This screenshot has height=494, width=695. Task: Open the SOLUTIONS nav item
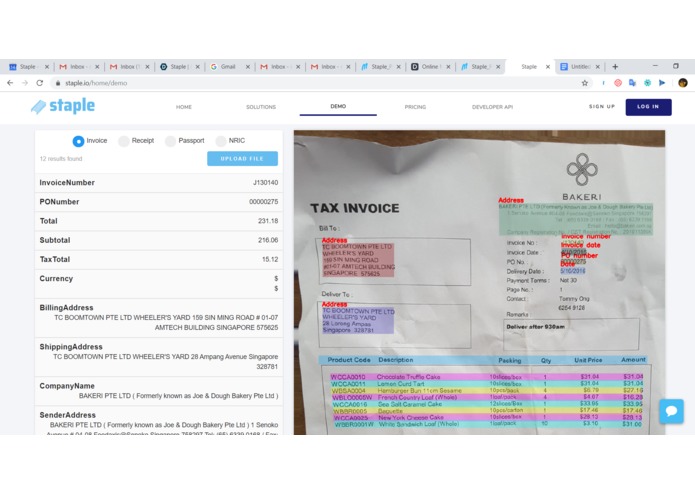261,107
